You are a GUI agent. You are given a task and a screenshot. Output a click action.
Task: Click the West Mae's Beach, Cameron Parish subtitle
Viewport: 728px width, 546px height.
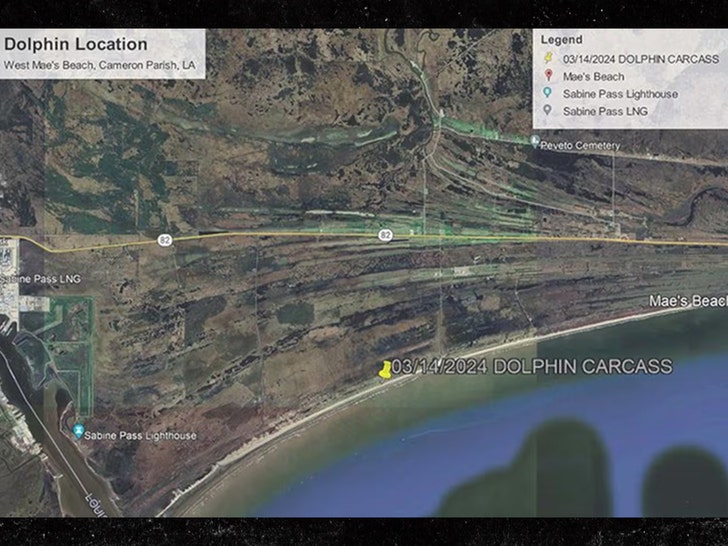pyautogui.click(x=100, y=65)
